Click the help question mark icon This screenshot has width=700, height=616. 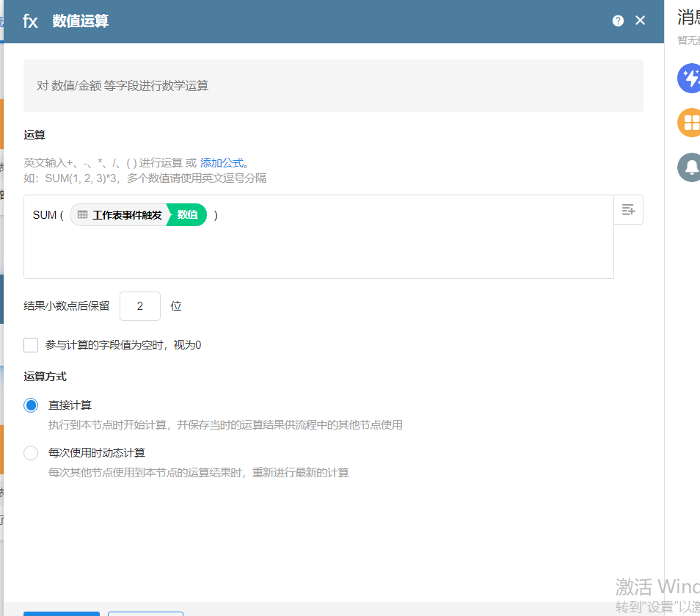point(618,21)
